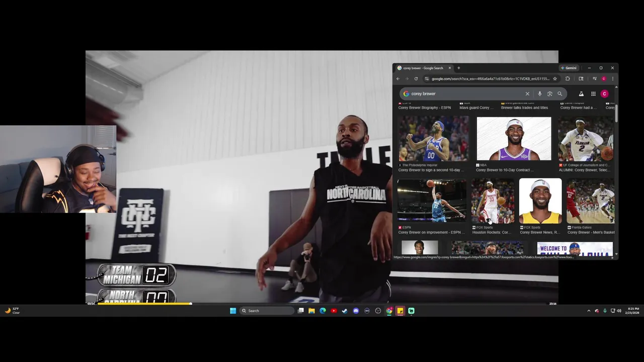Open Sticky Notes yellow taskbar icon
Viewport: 644px width, 362px height.
coord(400,311)
